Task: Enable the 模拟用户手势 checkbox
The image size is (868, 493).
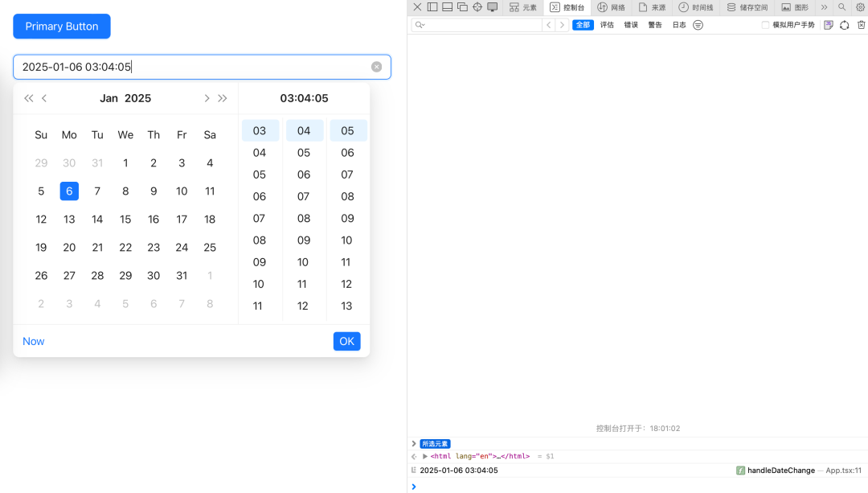Action: click(765, 25)
